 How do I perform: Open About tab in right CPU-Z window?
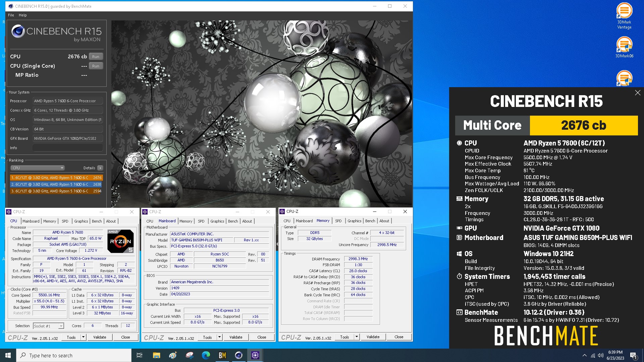[x=384, y=221]
